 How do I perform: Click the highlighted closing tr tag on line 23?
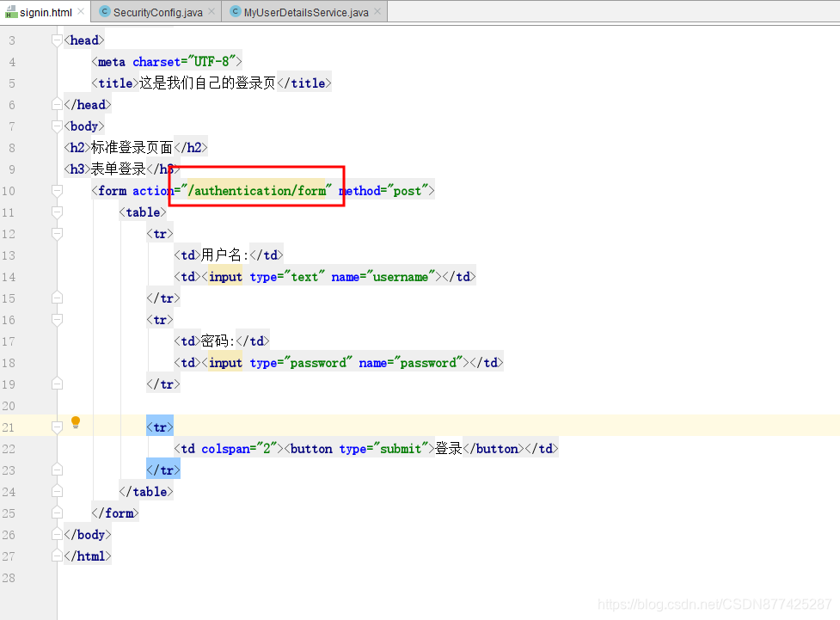(x=163, y=470)
